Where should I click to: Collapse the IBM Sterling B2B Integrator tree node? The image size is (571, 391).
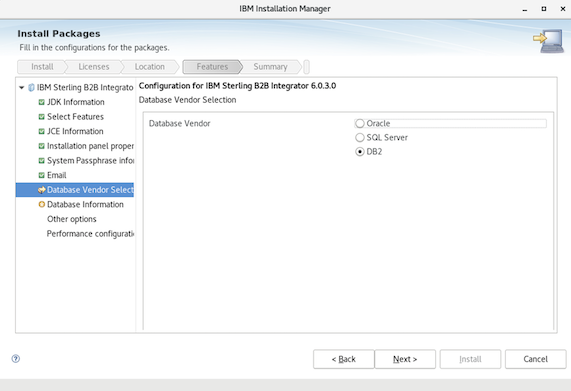[x=21, y=87]
